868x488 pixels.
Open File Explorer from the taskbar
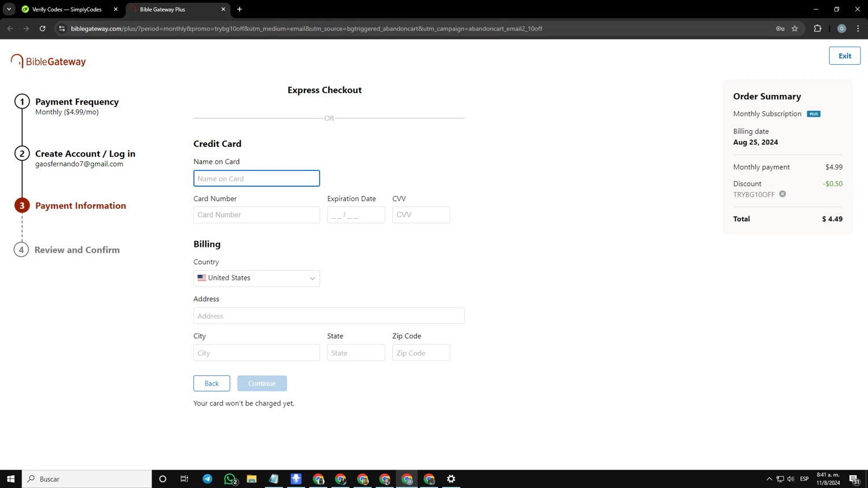coord(252,479)
